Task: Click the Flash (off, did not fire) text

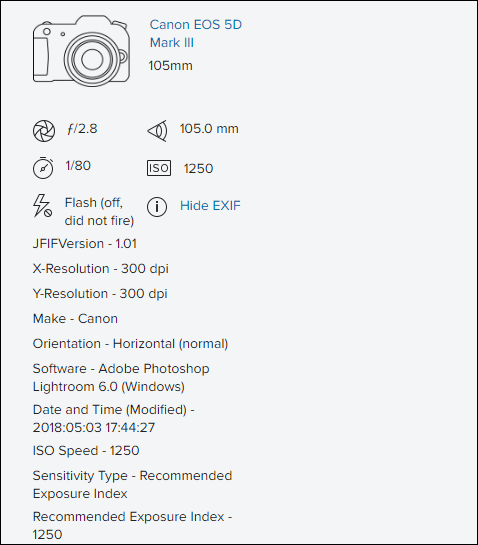Action: [x=99, y=212]
